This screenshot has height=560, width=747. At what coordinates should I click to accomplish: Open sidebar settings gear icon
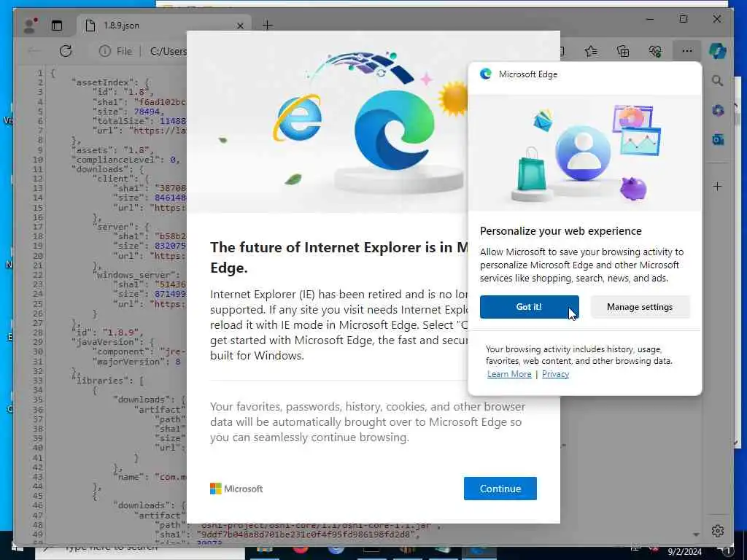click(x=718, y=531)
